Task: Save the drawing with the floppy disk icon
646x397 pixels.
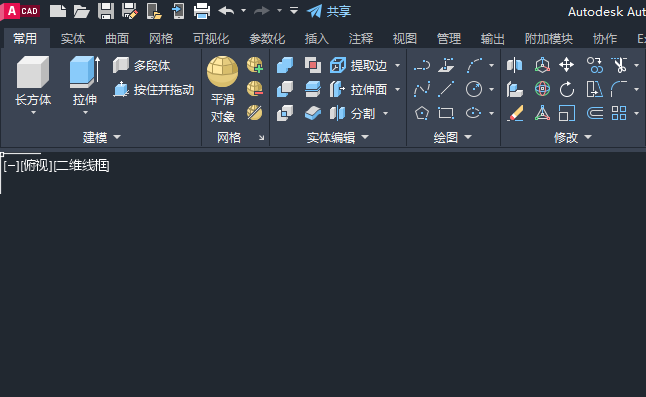Action: pos(105,11)
